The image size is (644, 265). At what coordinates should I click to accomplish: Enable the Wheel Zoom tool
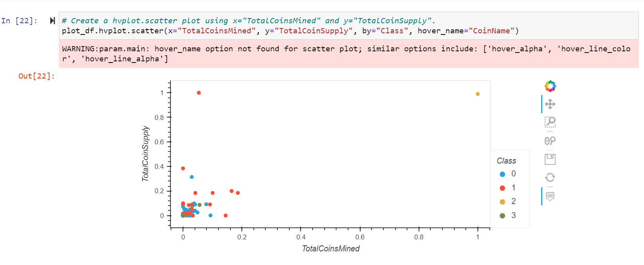[550, 140]
